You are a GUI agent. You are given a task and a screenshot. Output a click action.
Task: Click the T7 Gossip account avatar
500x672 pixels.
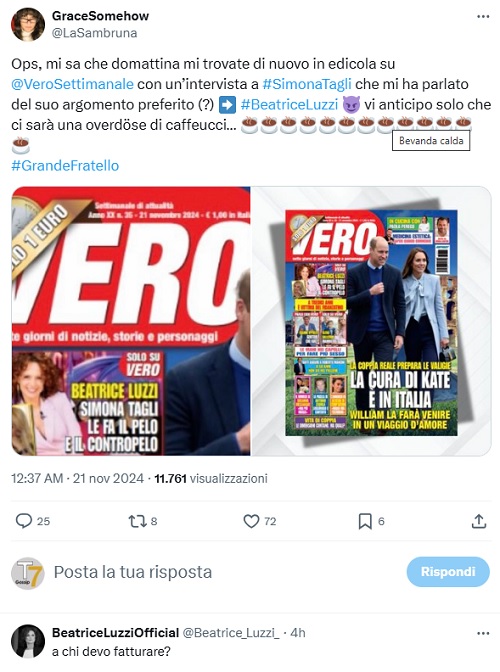point(28,573)
